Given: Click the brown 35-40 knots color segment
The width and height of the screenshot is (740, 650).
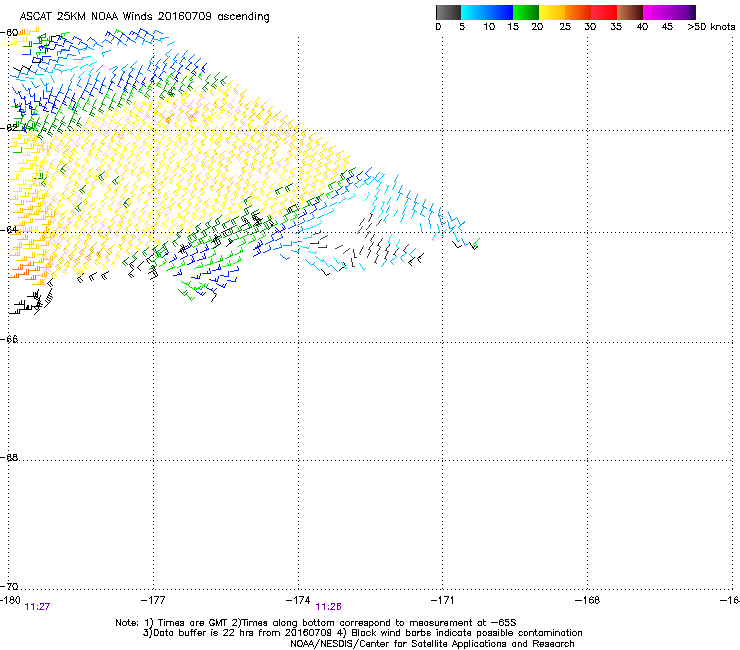Looking at the screenshot, I should click(630, 12).
